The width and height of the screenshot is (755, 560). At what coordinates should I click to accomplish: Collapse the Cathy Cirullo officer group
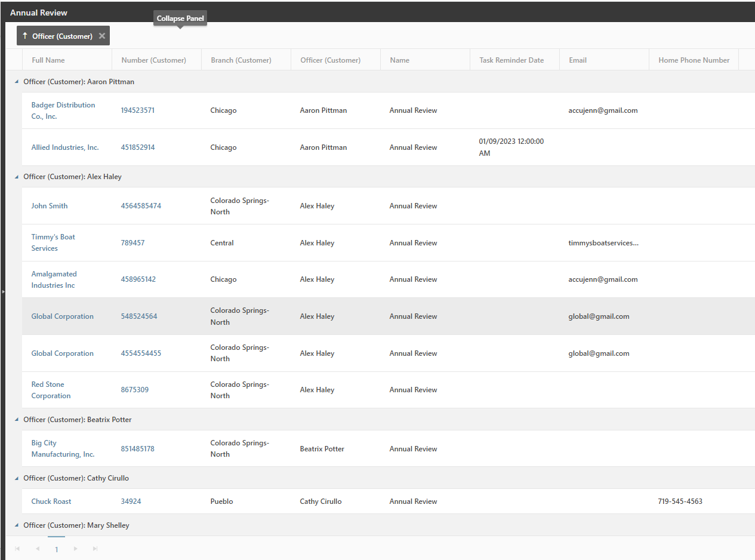coord(17,478)
